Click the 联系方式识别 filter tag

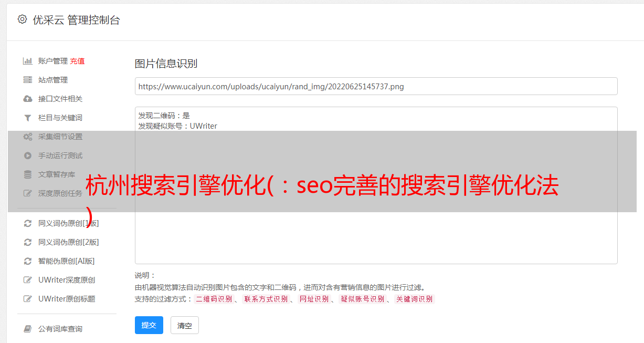pyautogui.click(x=266, y=299)
